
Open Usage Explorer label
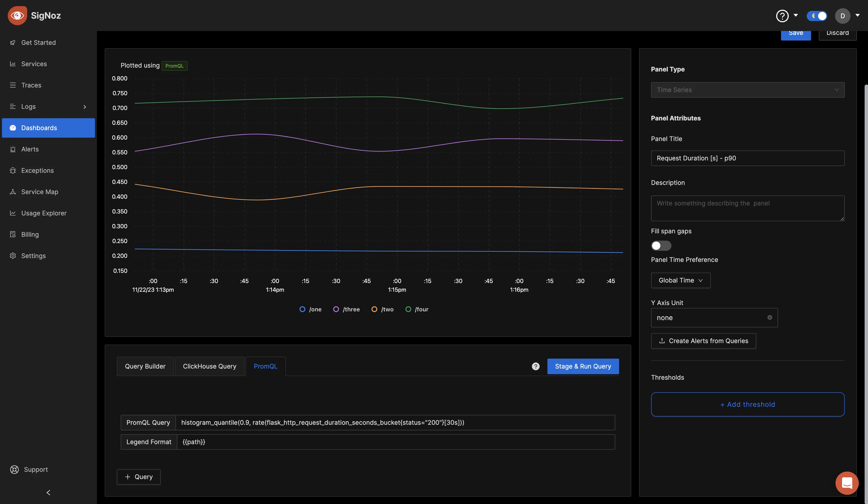(x=44, y=213)
